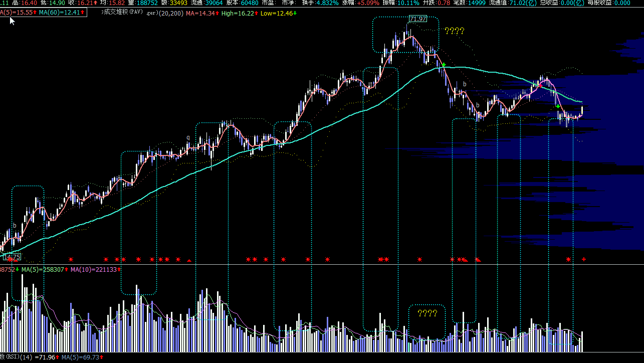This screenshot has height=363, width=644.
Task: Click the 升跌:0.78 field
Action: tap(436, 3)
